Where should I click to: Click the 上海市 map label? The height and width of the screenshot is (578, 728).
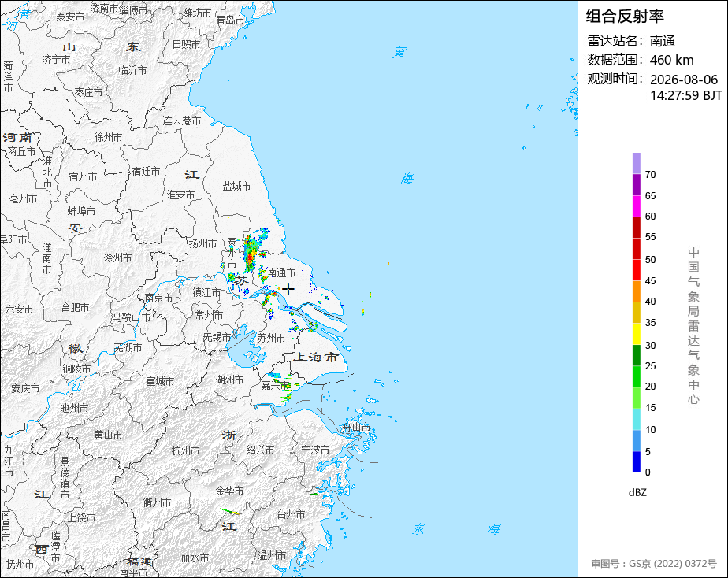pyautogui.click(x=316, y=358)
